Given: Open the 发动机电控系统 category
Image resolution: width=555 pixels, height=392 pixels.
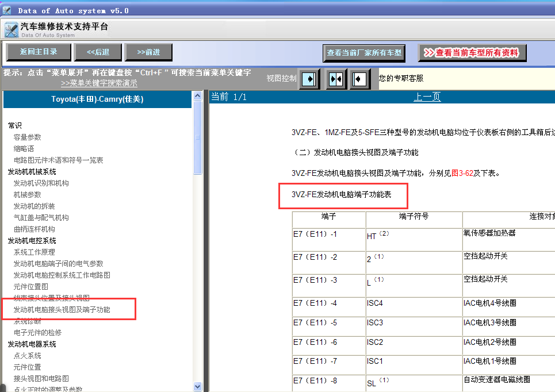Looking at the screenshot, I should [x=32, y=241].
